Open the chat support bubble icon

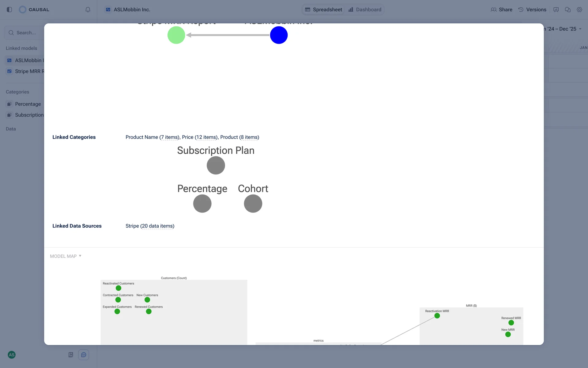coord(84,355)
